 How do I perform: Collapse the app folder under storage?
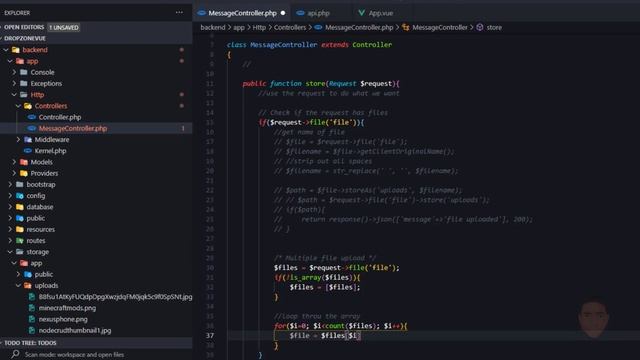(x=14, y=263)
